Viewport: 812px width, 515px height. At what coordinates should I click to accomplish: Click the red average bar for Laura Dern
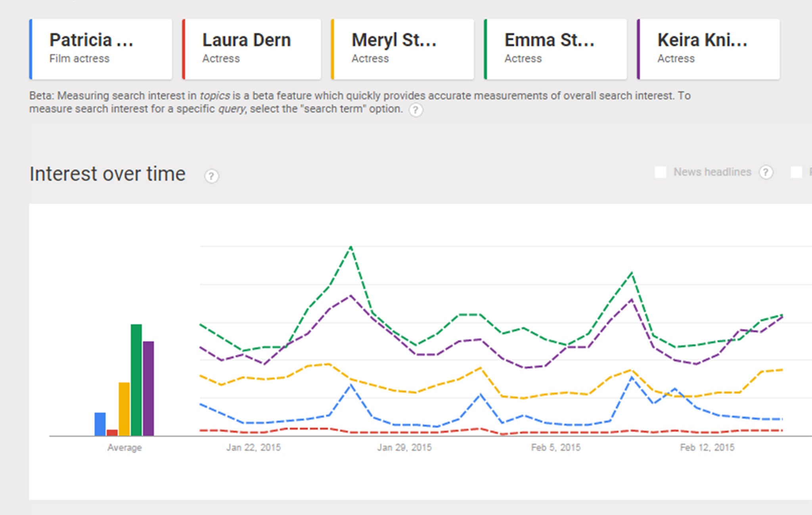click(x=112, y=433)
